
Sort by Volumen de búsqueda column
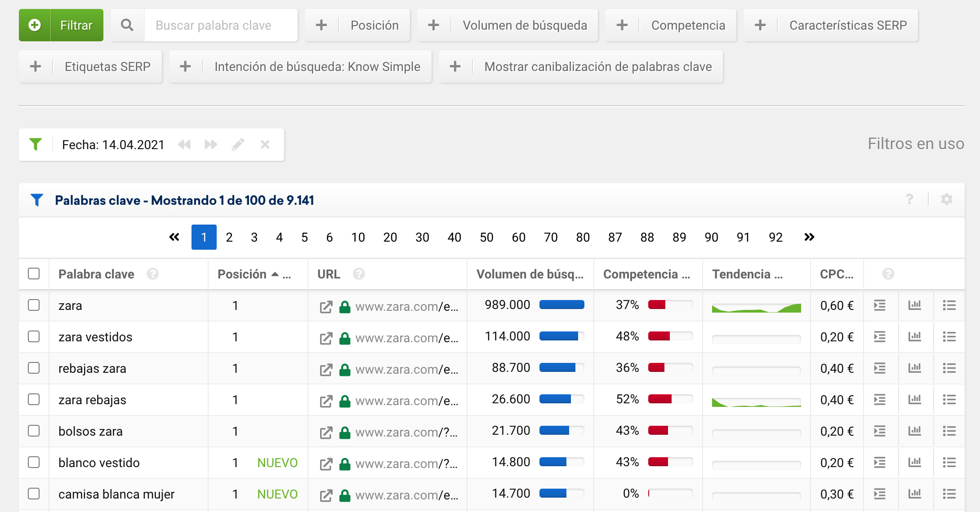tap(530, 274)
